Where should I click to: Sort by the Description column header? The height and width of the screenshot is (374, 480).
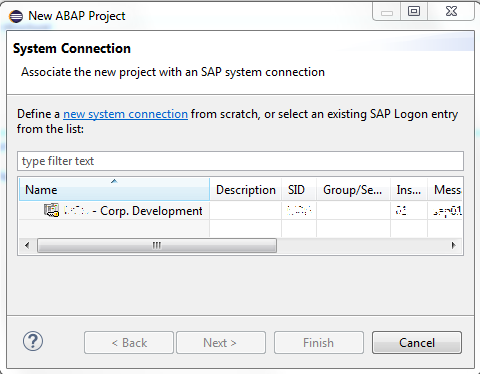(x=246, y=189)
